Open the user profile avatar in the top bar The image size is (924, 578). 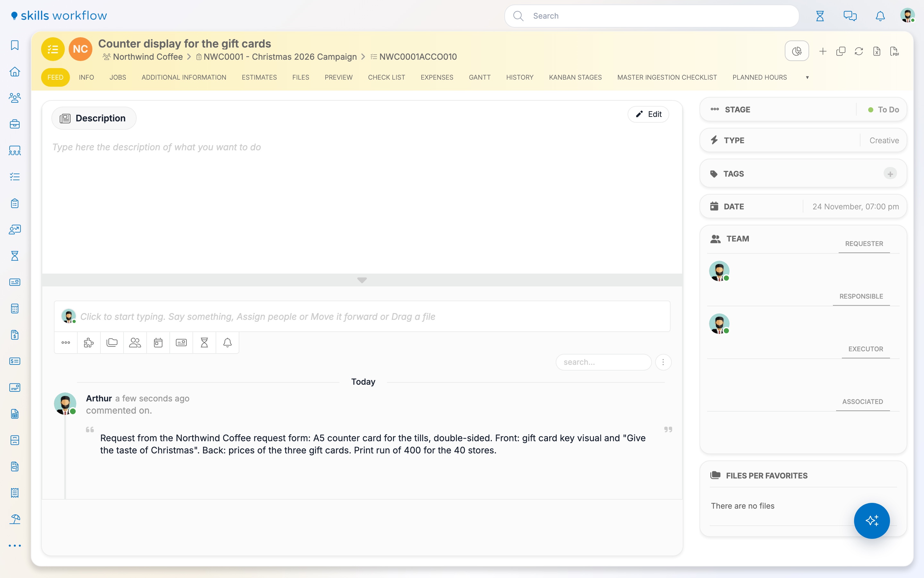point(907,16)
